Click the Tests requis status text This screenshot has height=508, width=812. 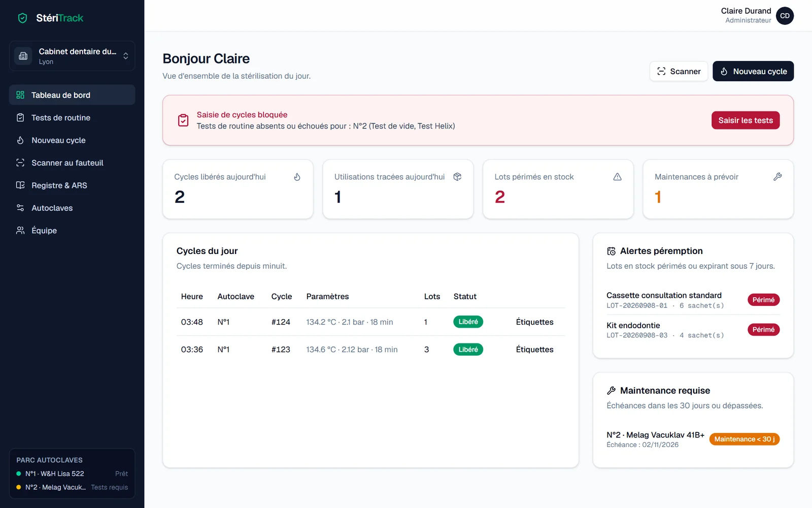(x=110, y=487)
